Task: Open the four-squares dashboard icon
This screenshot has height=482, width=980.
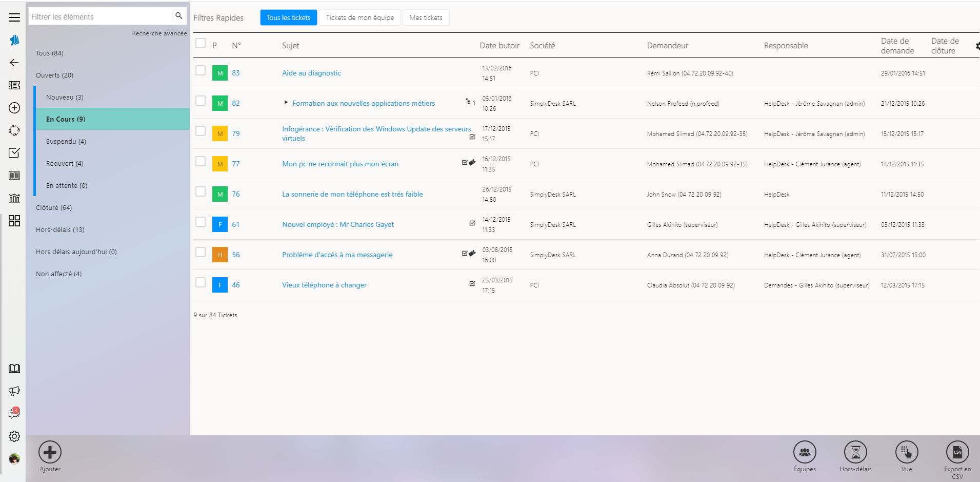Action: tap(14, 221)
